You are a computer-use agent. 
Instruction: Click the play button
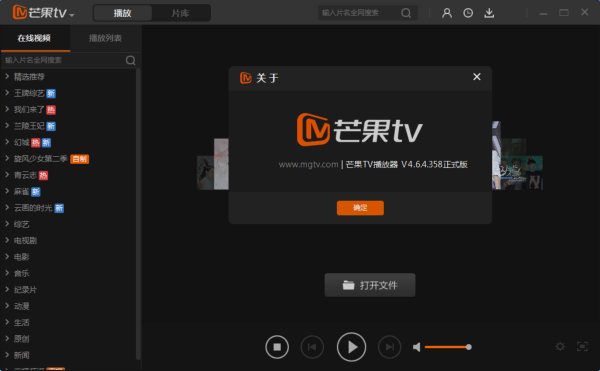coord(351,347)
